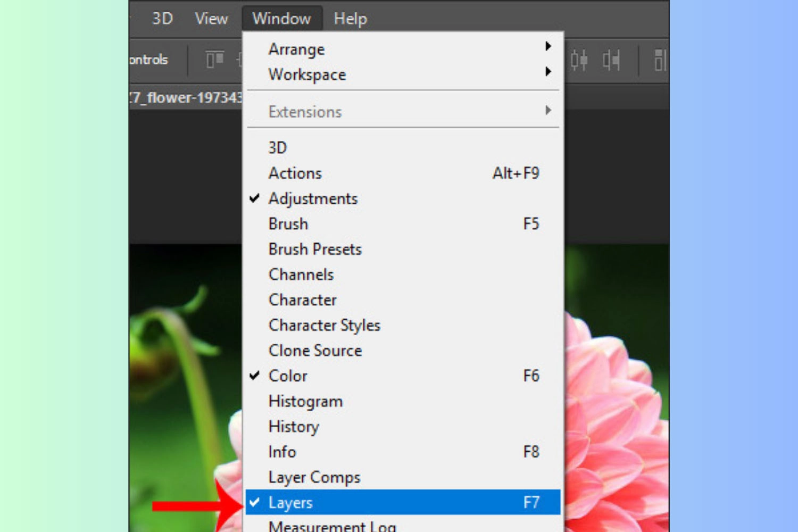
Task: Open the 3D menu in menu bar
Action: [x=162, y=19]
